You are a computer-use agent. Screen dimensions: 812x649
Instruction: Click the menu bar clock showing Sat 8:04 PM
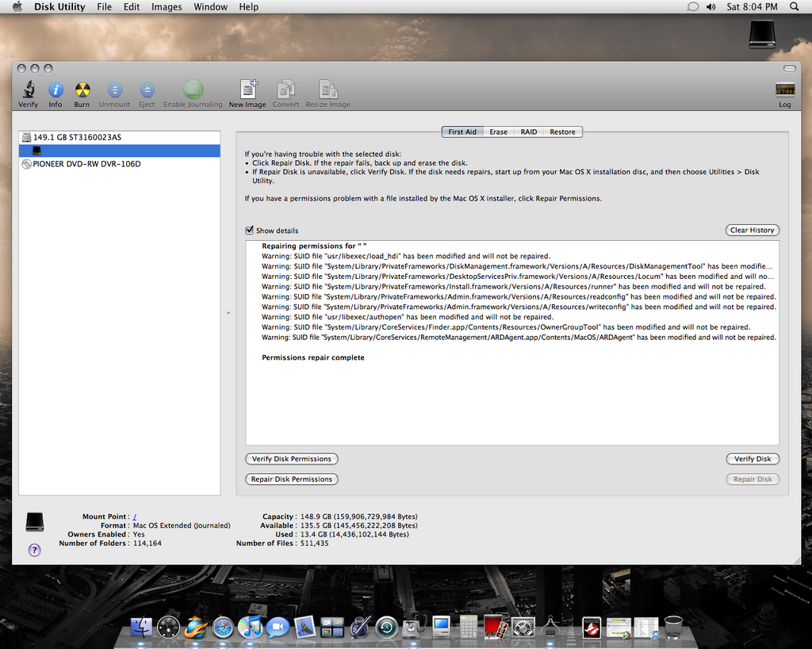pos(752,6)
